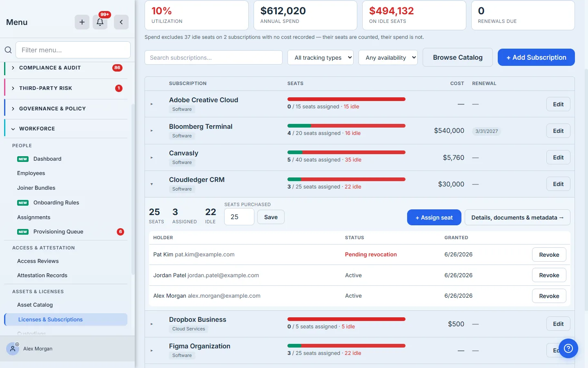Image resolution: width=588 pixels, height=368 pixels.
Task: Edit the Cloudledger CRM subscription
Action: point(558,184)
